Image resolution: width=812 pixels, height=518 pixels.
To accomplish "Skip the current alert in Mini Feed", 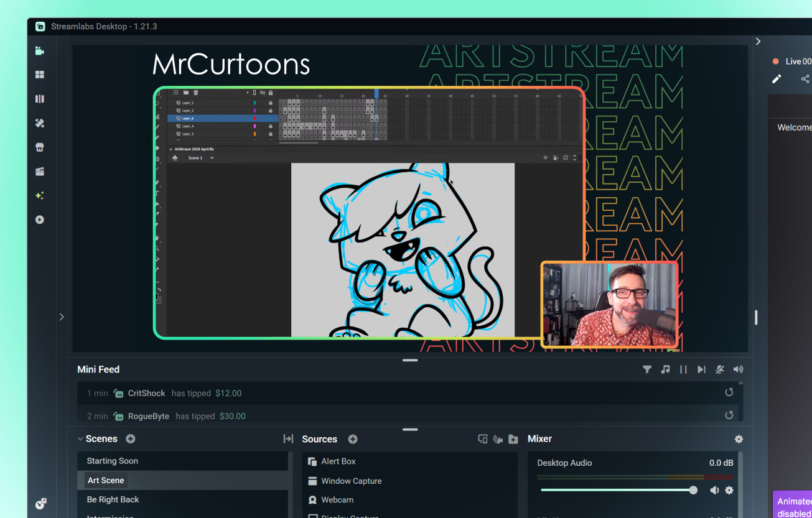I will (701, 369).
